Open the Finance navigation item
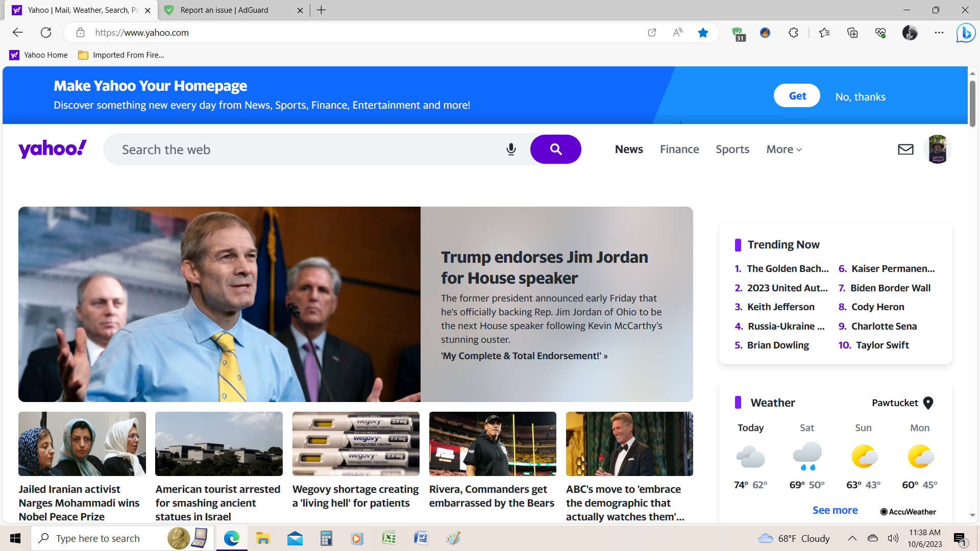The height and width of the screenshot is (551, 980). [x=679, y=149]
